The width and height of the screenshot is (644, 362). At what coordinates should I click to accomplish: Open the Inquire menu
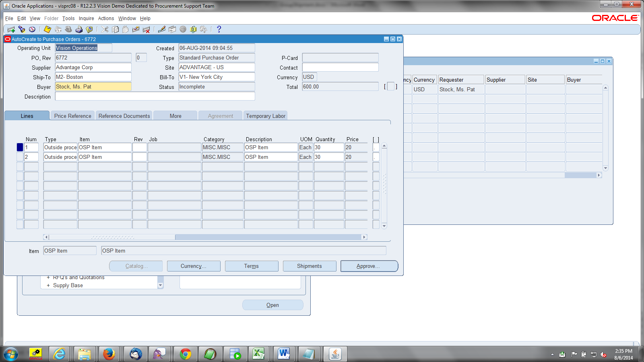[x=87, y=19]
